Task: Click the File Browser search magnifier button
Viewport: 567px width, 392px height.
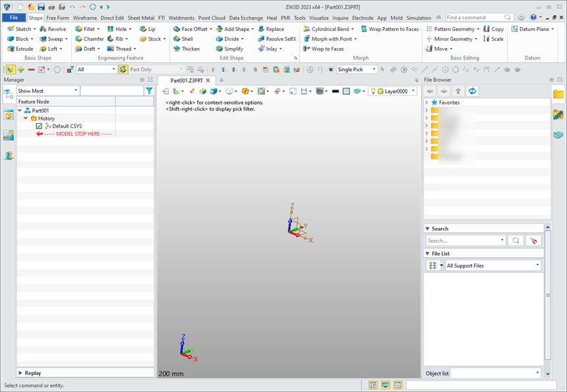Action: pyautogui.click(x=516, y=240)
